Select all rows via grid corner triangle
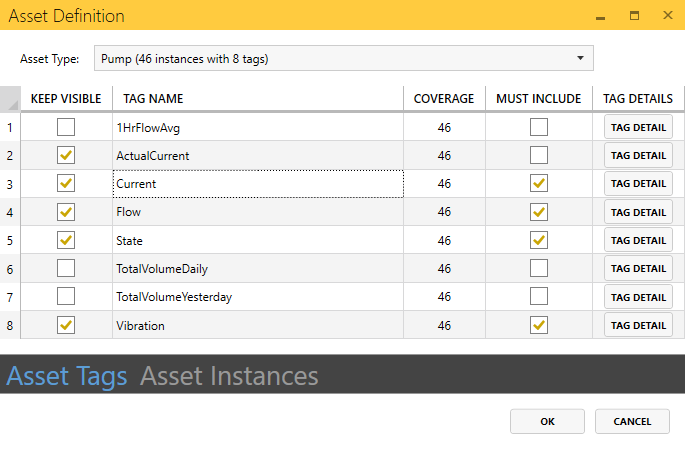685x449 pixels. coord(10,99)
